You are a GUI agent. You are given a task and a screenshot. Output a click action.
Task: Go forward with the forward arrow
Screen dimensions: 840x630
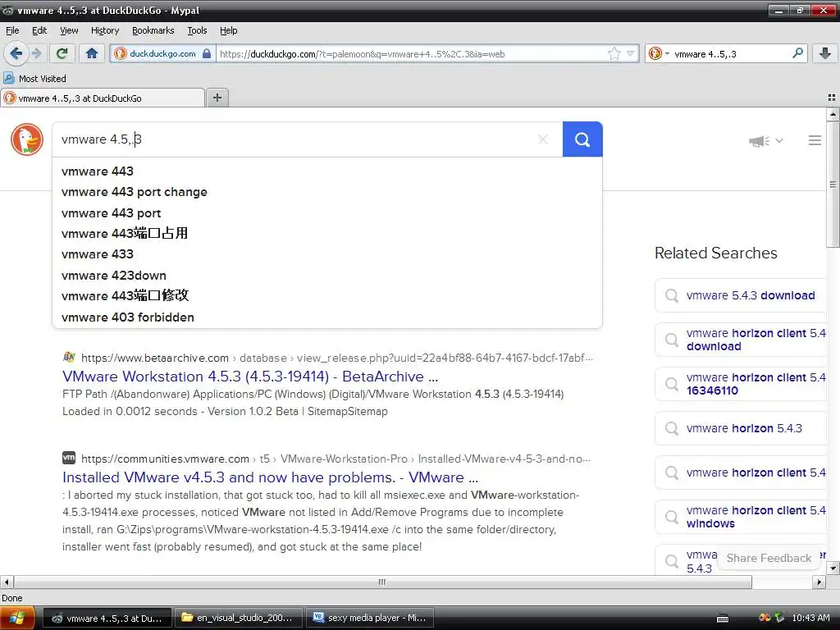(x=36, y=53)
